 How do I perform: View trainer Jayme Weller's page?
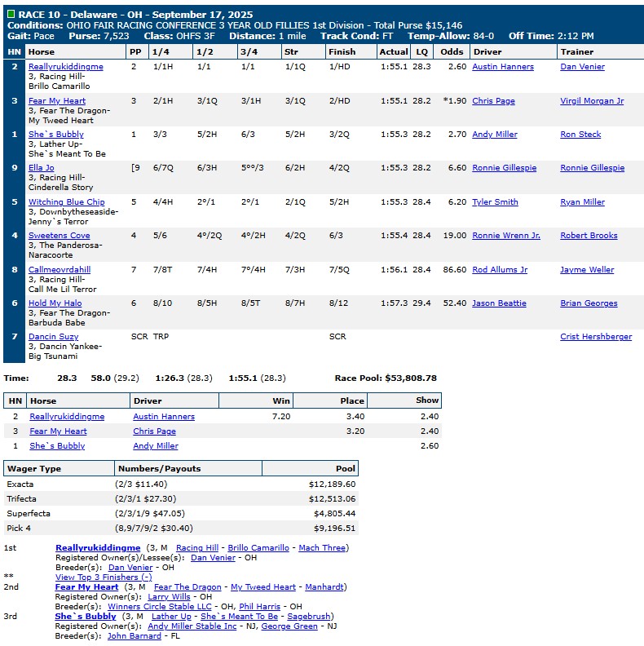[x=587, y=270]
